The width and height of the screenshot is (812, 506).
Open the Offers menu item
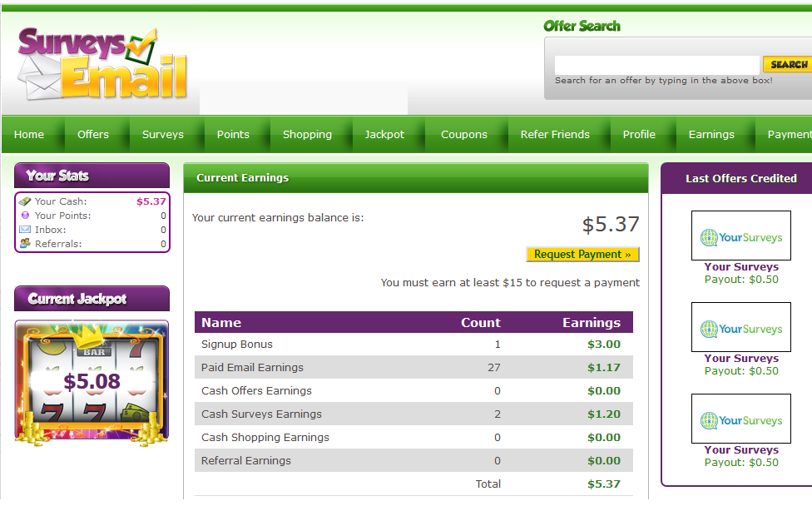(93, 135)
